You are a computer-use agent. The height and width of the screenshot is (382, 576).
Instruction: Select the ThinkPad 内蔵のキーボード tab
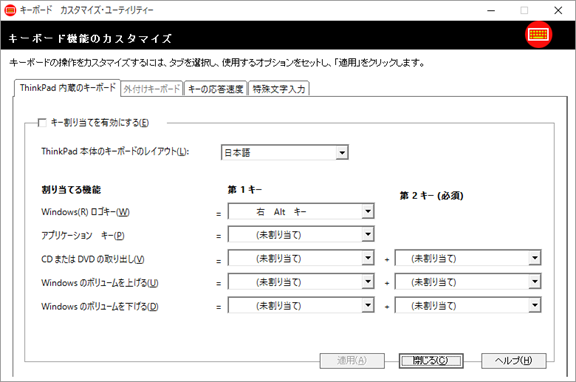(x=68, y=88)
